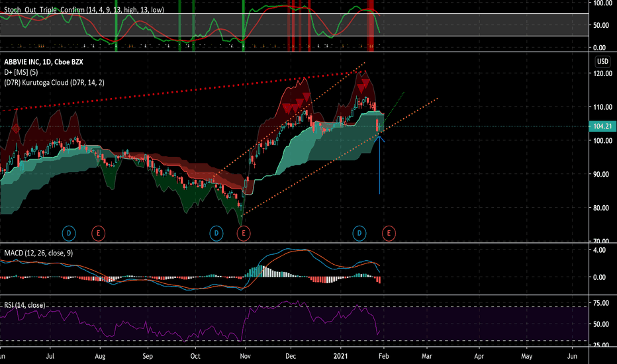
Task: Click the Sep label on time axis
Action: (148, 356)
